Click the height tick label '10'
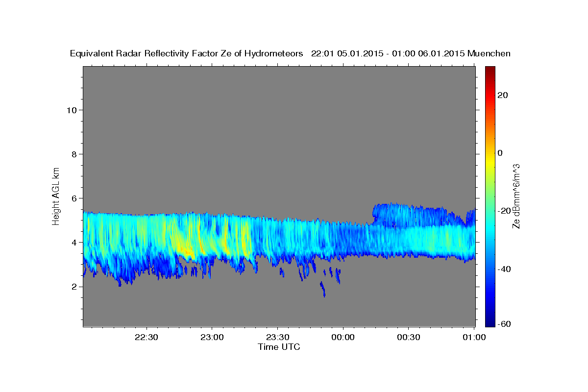Viewport: 588px width, 392px height. [72, 110]
